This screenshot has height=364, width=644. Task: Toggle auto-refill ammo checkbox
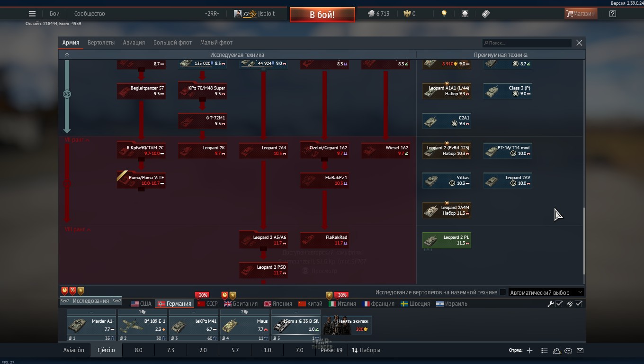tap(579, 304)
